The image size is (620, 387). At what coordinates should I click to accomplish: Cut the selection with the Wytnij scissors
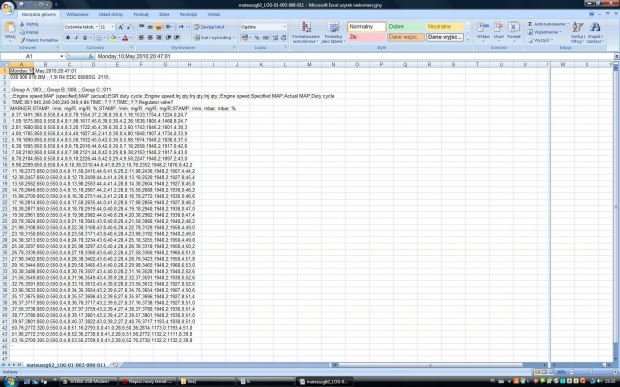29,25
